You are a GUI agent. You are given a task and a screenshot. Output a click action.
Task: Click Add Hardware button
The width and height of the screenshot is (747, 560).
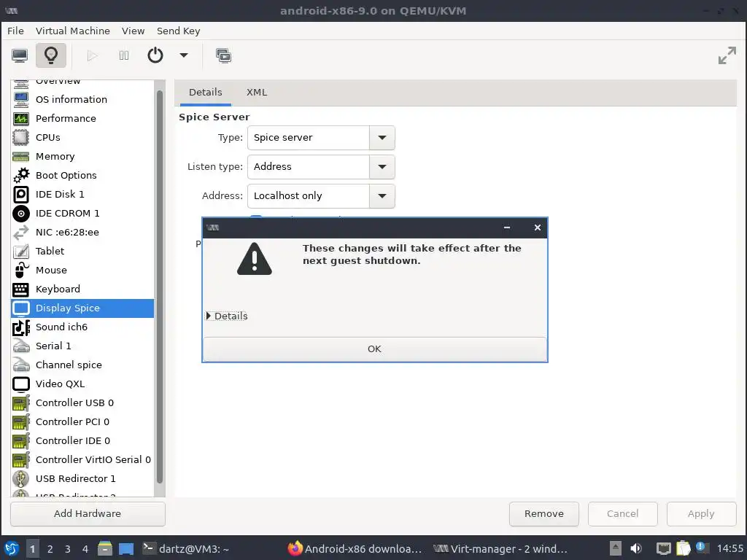(88, 514)
